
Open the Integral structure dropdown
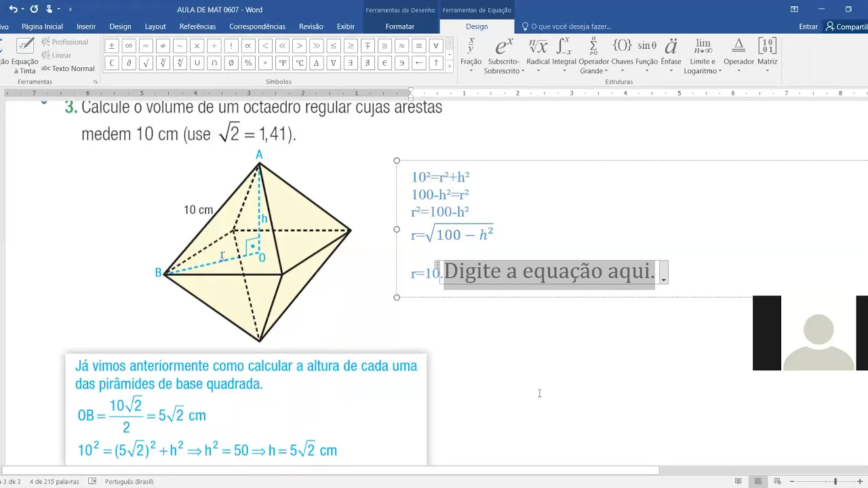564,56
